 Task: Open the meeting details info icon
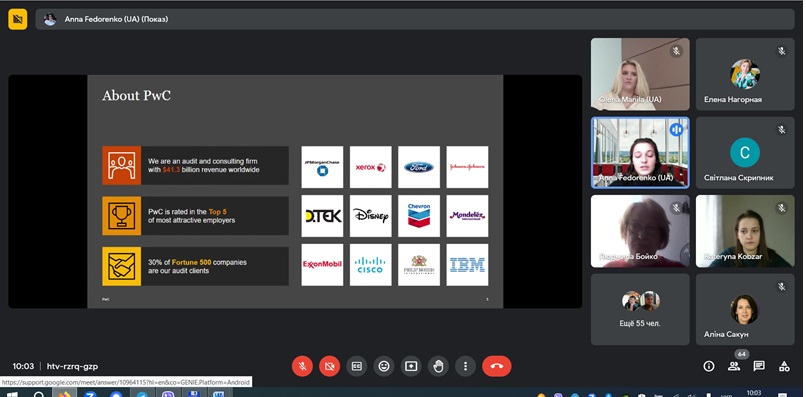709,366
